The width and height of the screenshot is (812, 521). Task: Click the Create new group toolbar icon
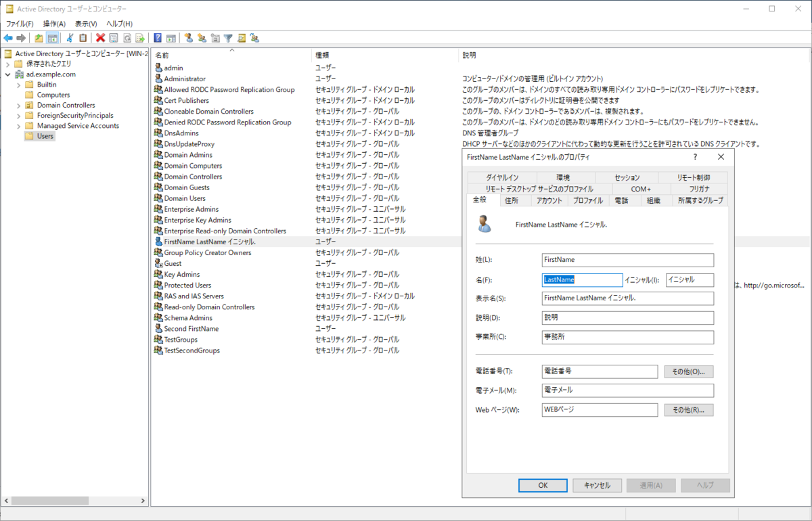pyautogui.click(x=203, y=38)
